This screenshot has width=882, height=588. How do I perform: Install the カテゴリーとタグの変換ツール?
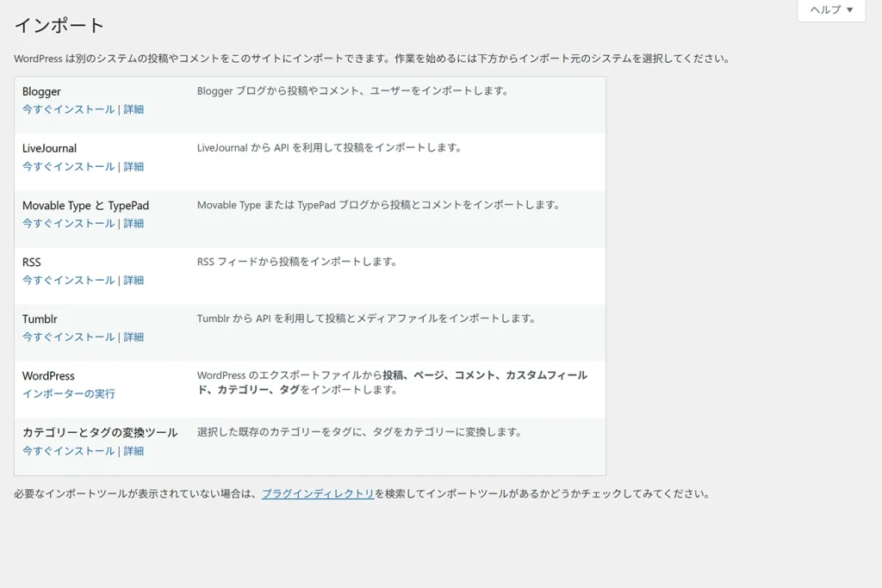click(x=67, y=450)
